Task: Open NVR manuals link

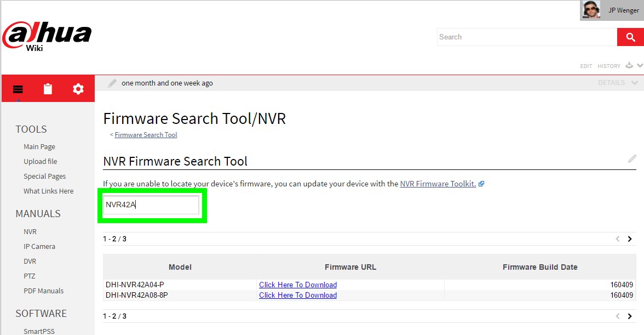Action: click(30, 232)
